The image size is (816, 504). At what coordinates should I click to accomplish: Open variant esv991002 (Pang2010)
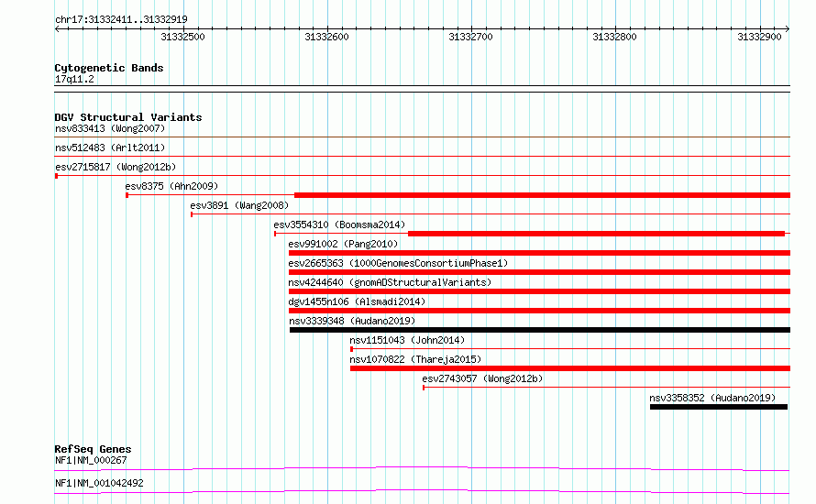(343, 244)
